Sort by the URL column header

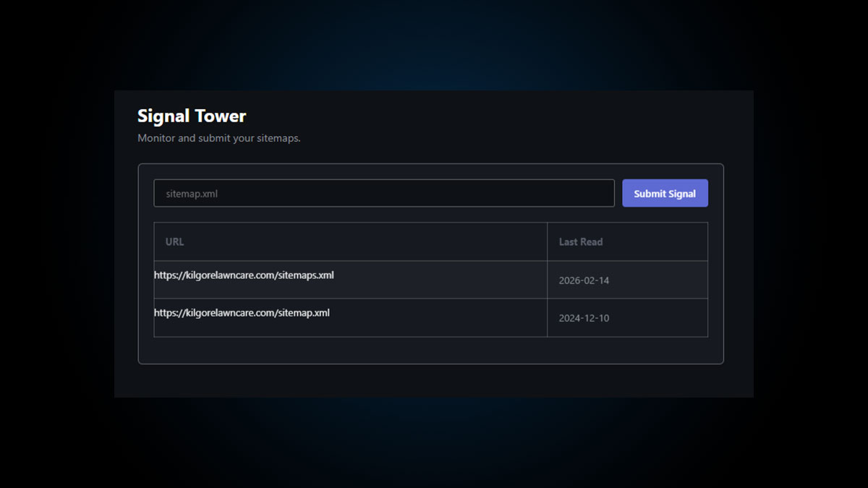pyautogui.click(x=174, y=242)
